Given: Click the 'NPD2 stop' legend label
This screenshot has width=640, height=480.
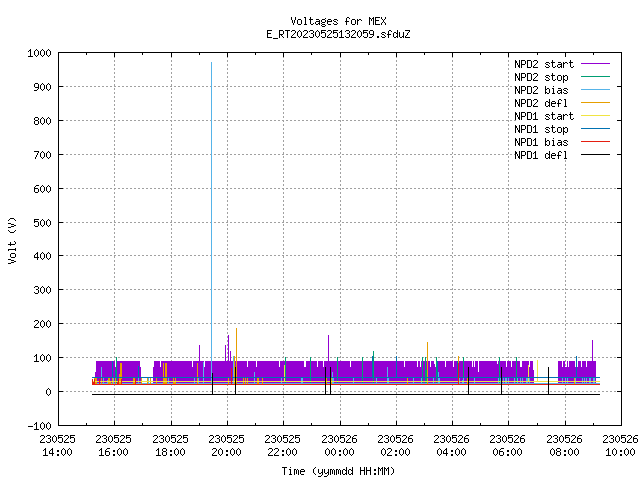Looking at the screenshot, I should pyautogui.click(x=541, y=77).
